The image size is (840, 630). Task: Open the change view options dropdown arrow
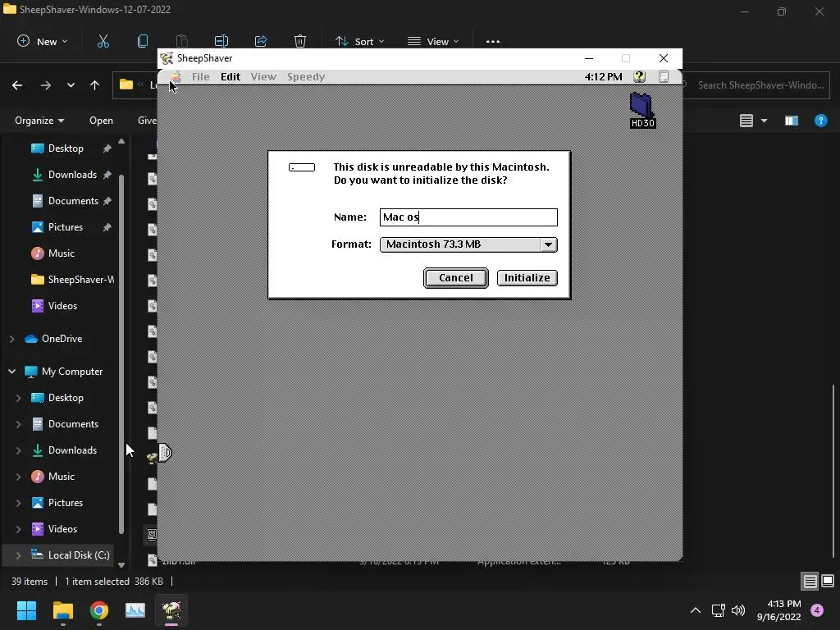coord(764,121)
